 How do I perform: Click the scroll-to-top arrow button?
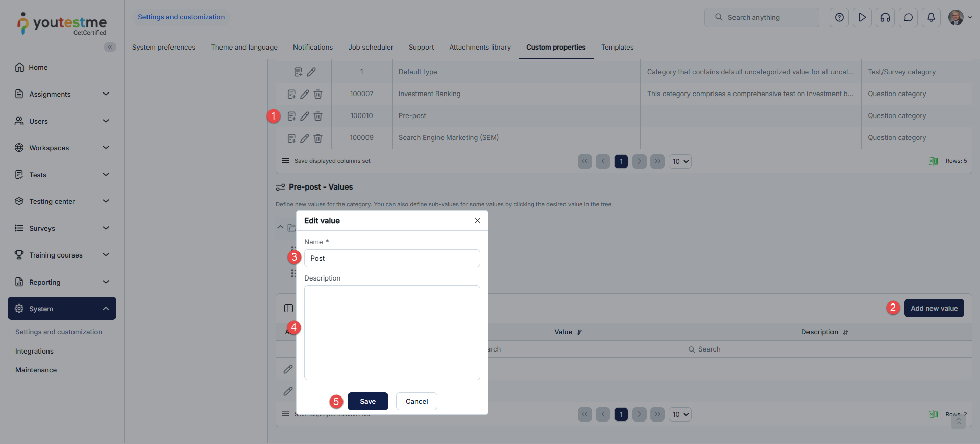pos(958,422)
